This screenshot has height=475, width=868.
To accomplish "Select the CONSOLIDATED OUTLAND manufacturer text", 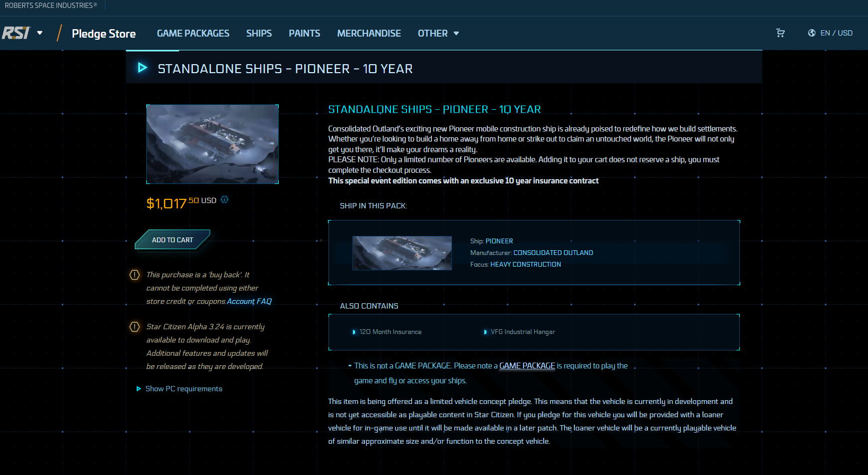I will pyautogui.click(x=553, y=253).
